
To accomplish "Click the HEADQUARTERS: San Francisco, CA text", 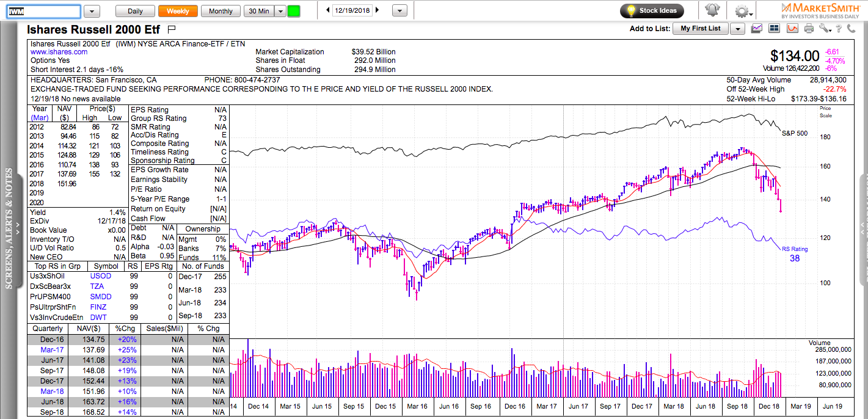I will [x=93, y=80].
